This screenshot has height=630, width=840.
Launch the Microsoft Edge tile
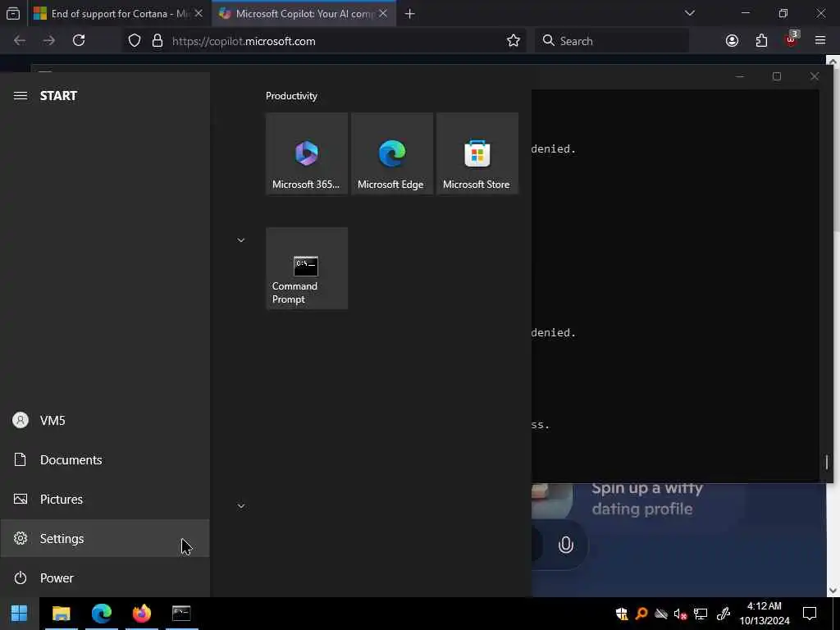click(392, 153)
